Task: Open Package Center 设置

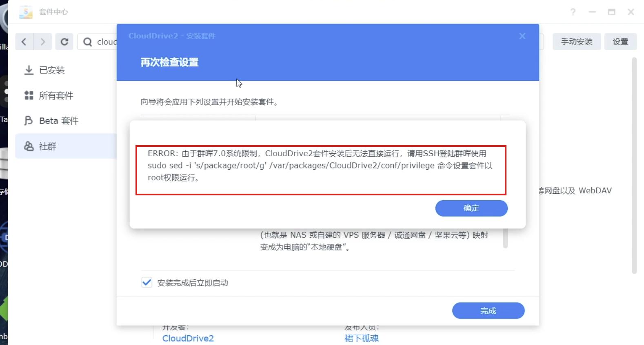Action: [620, 42]
